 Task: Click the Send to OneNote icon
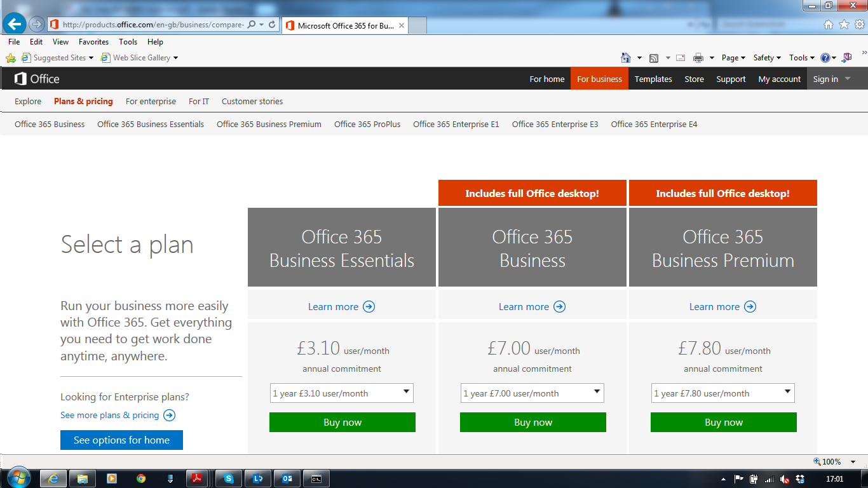coord(847,58)
